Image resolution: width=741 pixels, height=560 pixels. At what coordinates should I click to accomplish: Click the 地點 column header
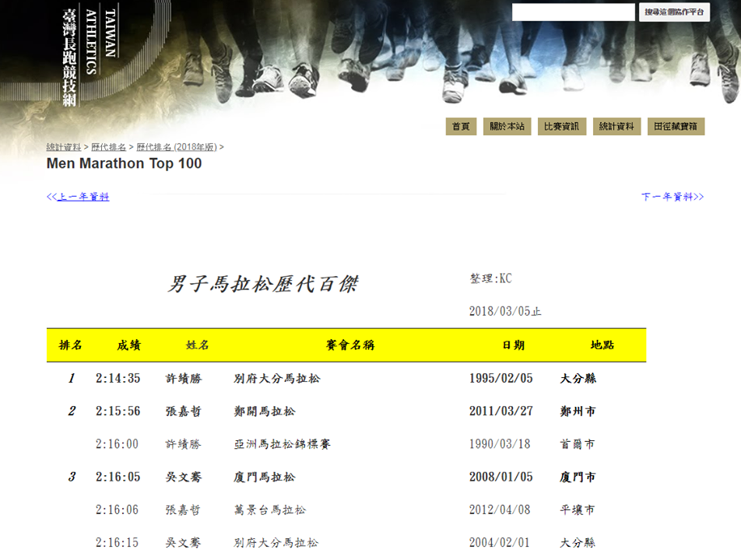coord(602,345)
